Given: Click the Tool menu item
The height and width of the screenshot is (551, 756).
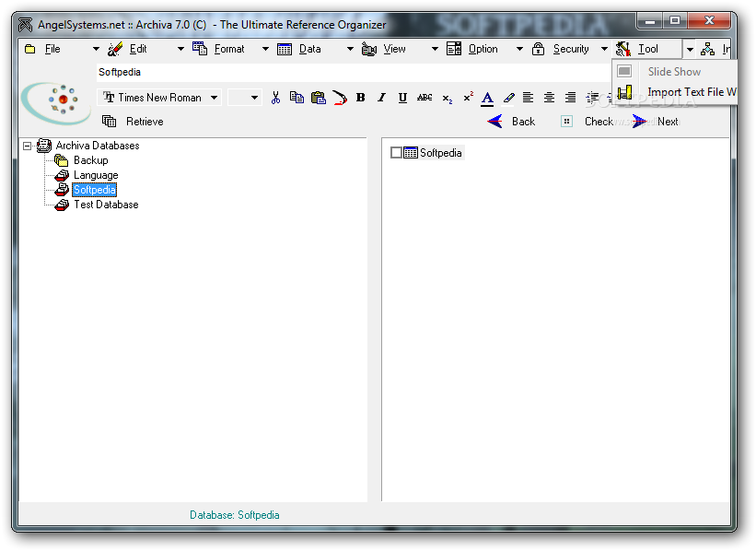Looking at the screenshot, I should 648,49.
